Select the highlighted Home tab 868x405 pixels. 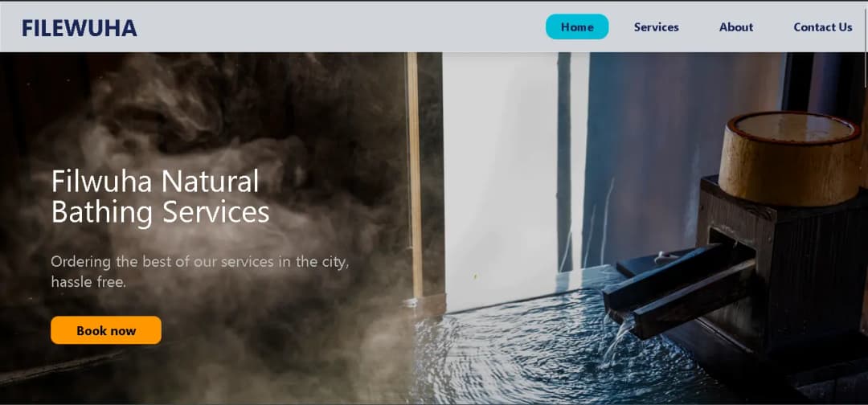point(577,27)
